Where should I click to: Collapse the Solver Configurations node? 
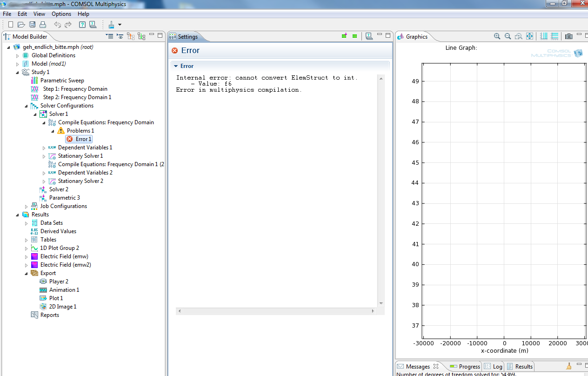[x=27, y=106]
